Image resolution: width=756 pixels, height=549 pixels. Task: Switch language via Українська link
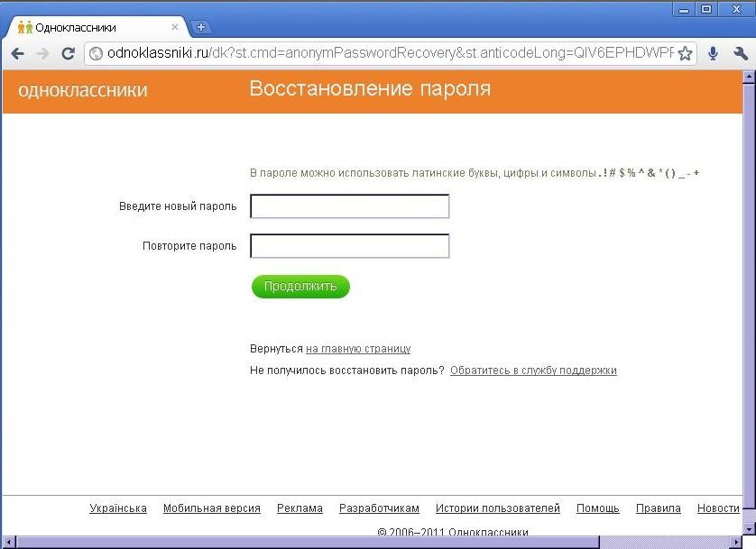point(118,508)
